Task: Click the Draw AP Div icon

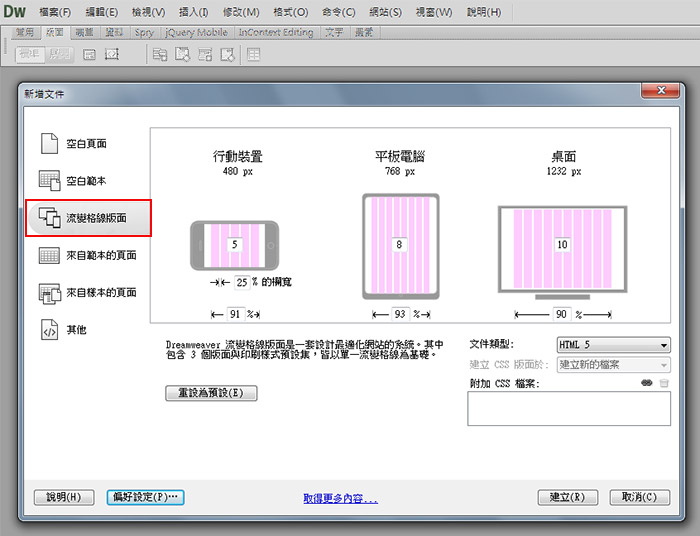Action: coord(112,54)
